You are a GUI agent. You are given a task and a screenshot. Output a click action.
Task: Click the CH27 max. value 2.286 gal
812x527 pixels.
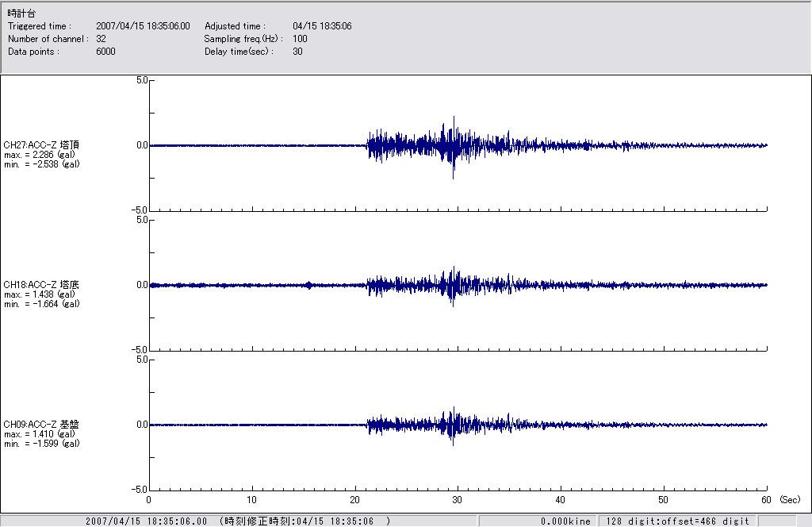click(40, 155)
